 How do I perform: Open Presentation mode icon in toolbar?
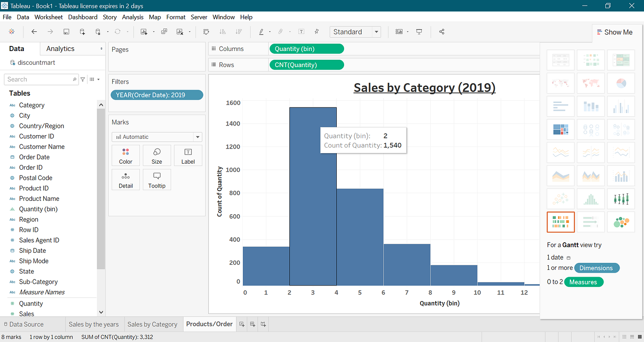coord(419,32)
